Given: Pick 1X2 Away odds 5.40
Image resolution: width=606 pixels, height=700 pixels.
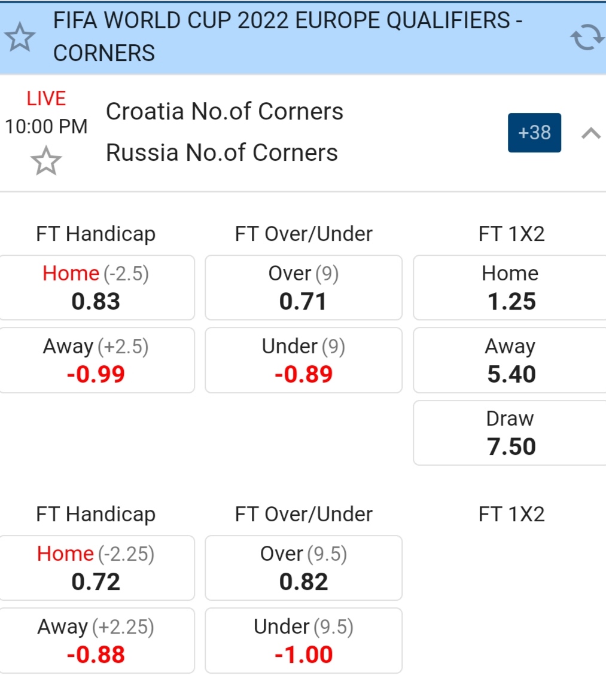Looking at the screenshot, I should pyautogui.click(x=510, y=360).
